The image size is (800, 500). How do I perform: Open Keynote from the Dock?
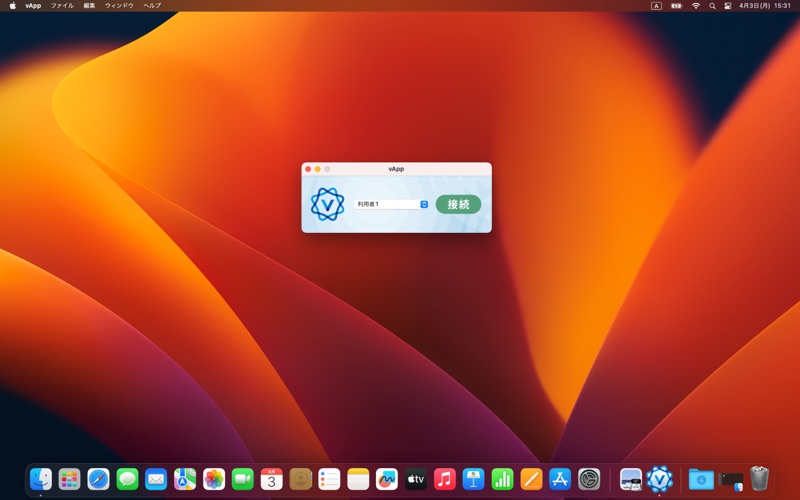(x=473, y=480)
